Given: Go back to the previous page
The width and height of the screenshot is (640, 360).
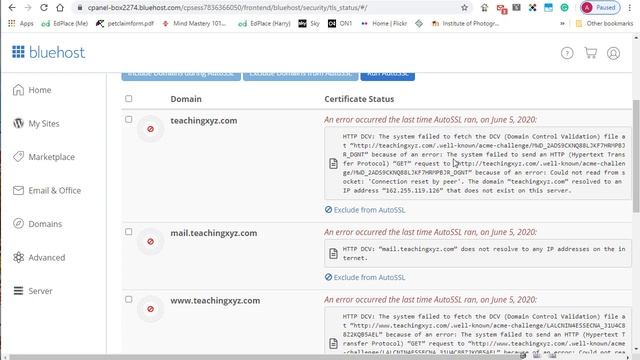Looking at the screenshot, I should [12, 8].
